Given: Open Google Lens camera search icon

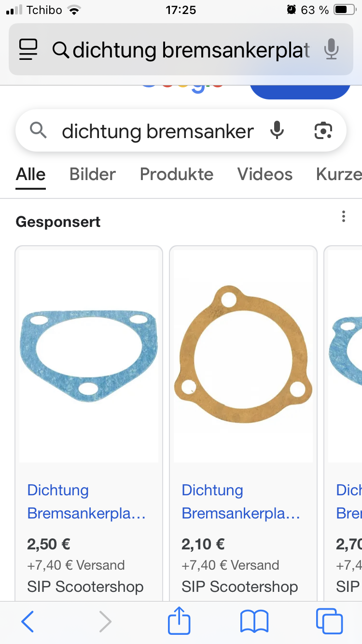Looking at the screenshot, I should pyautogui.click(x=323, y=130).
